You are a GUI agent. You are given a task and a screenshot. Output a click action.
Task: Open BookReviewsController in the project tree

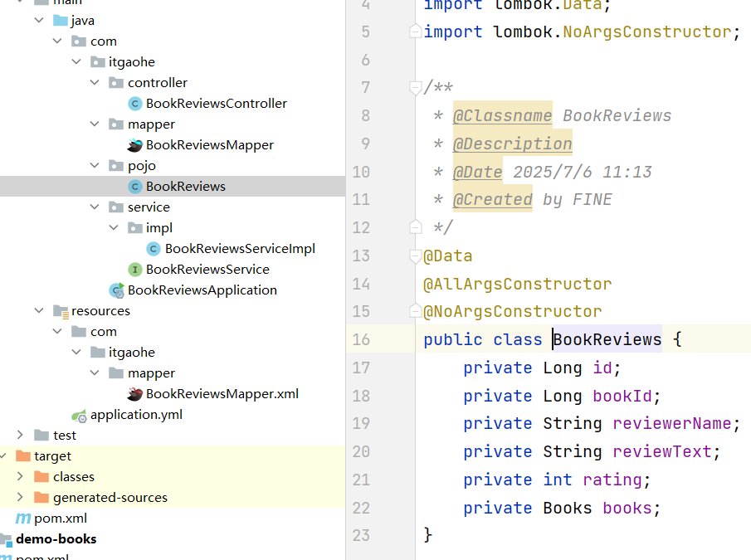(217, 104)
